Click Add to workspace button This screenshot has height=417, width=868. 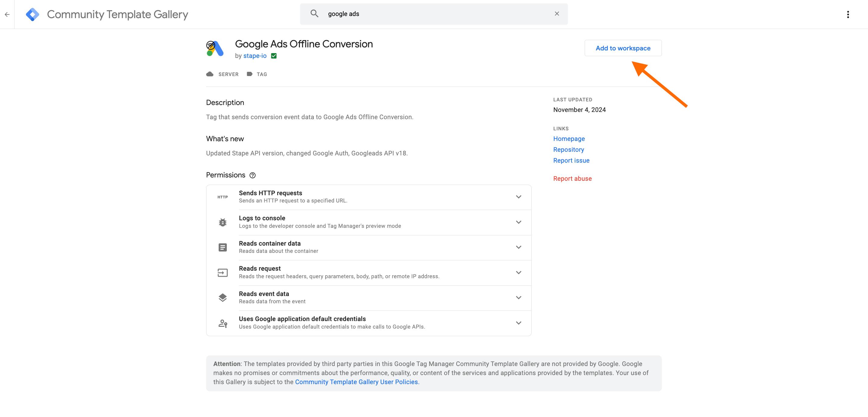point(623,48)
